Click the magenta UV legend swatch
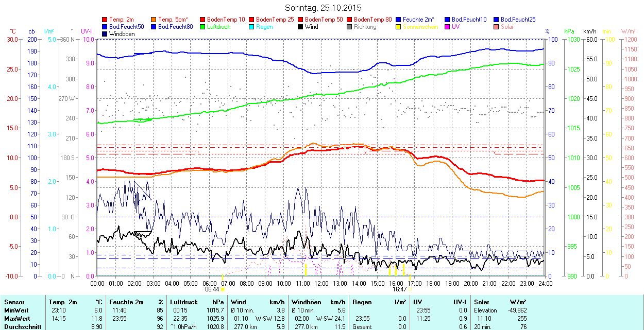Image resolution: width=644 pixels, height=330 pixels. 447,26
